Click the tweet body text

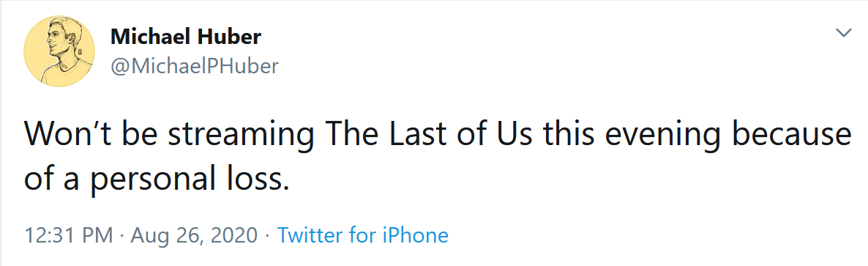[x=437, y=157]
